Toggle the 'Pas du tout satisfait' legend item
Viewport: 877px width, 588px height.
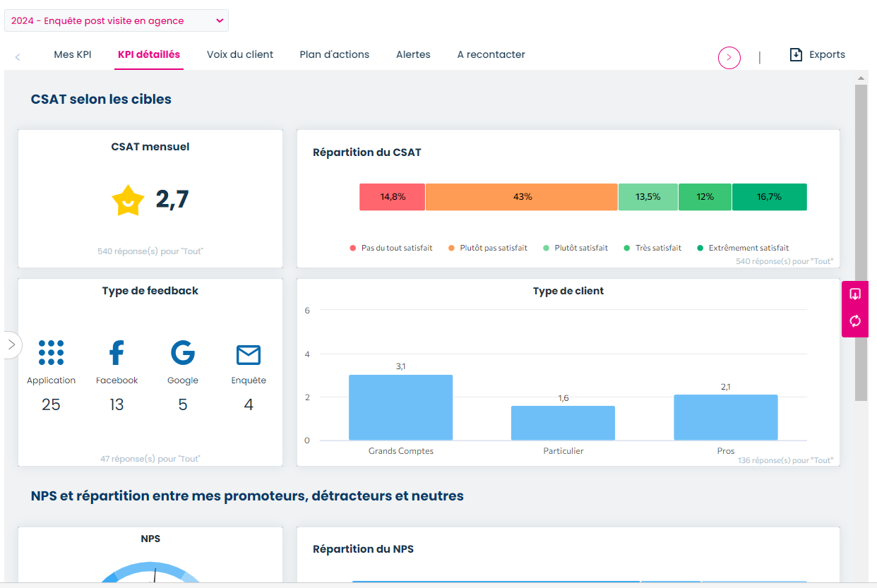click(390, 248)
